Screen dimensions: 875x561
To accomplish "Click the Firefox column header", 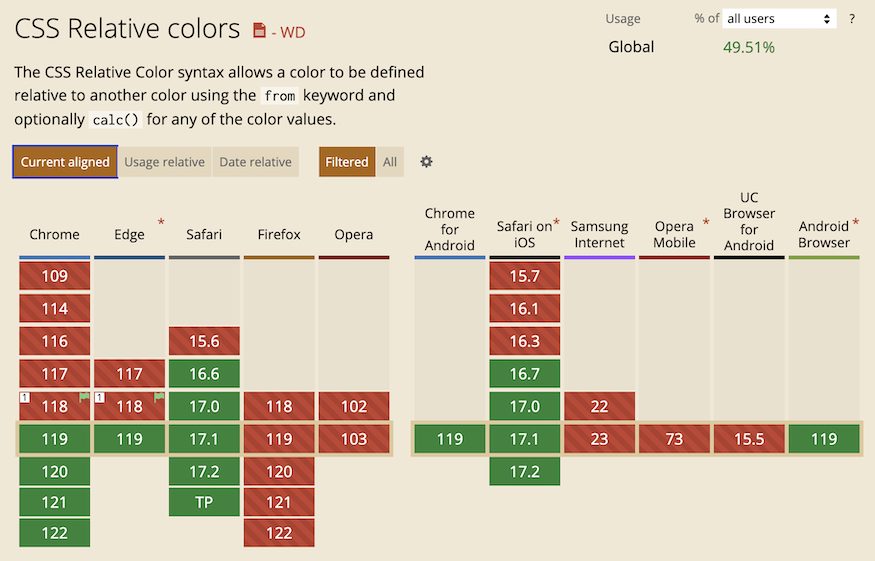I will click(279, 234).
